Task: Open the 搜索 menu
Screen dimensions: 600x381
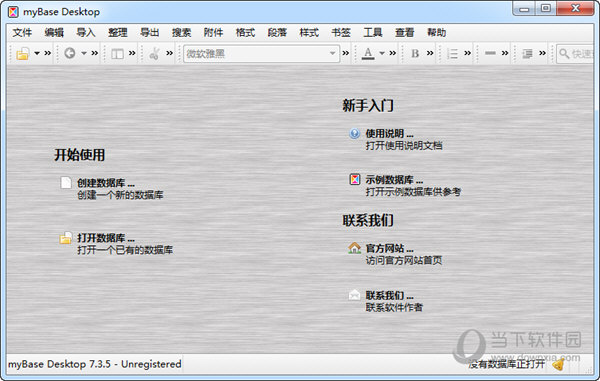Action: pyautogui.click(x=181, y=33)
